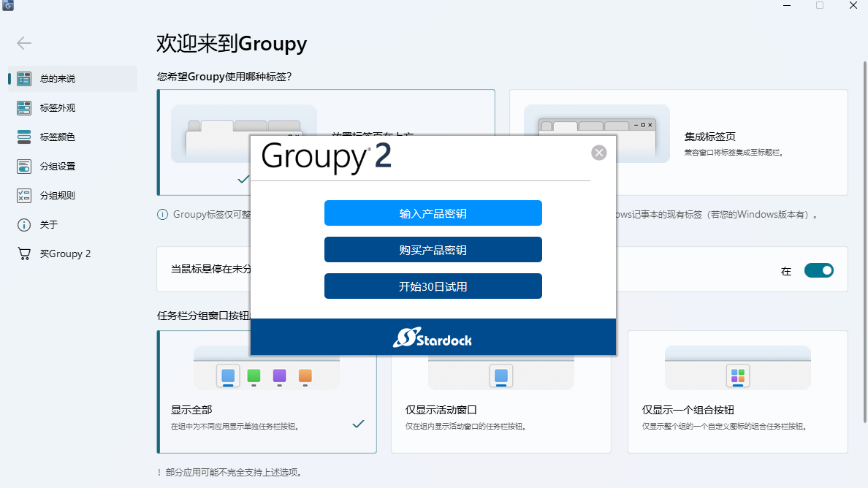Start the 30-day trial

pos(433,286)
